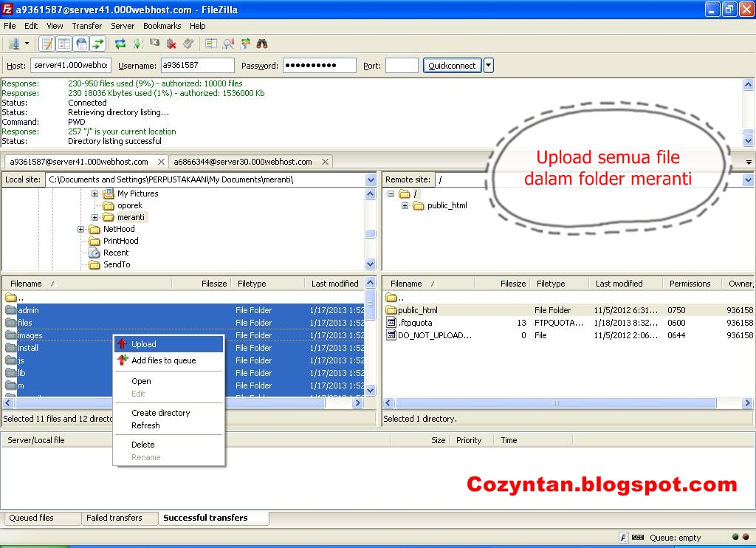Click the red activity LED in status bar
756x548 pixels.
click(x=746, y=537)
